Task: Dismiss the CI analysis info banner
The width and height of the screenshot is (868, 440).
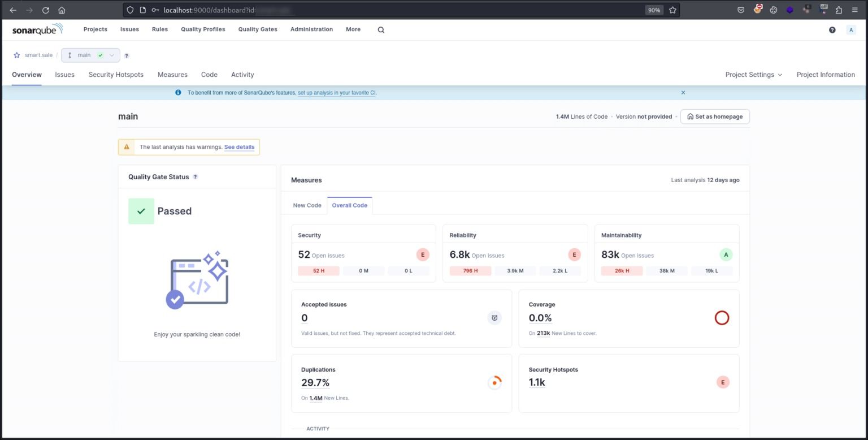Action: coord(683,92)
